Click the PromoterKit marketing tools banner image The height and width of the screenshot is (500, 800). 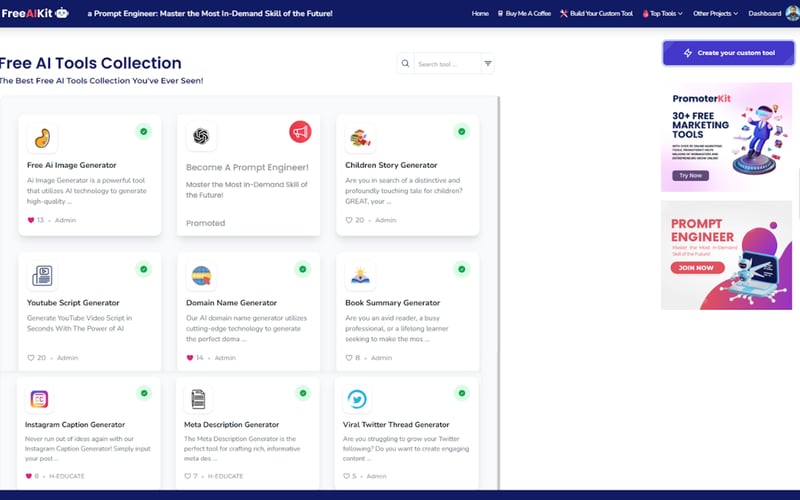point(727,137)
